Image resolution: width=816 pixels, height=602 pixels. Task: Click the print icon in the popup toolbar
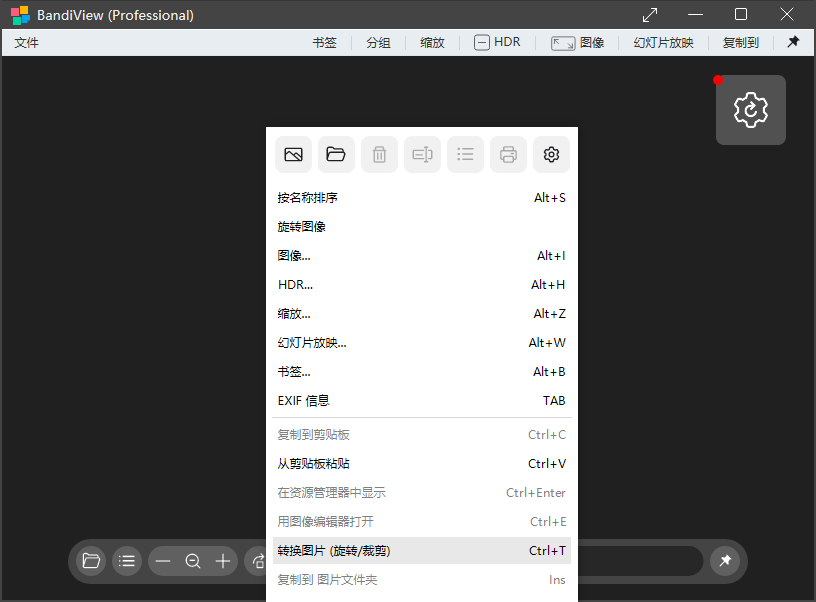click(x=508, y=154)
